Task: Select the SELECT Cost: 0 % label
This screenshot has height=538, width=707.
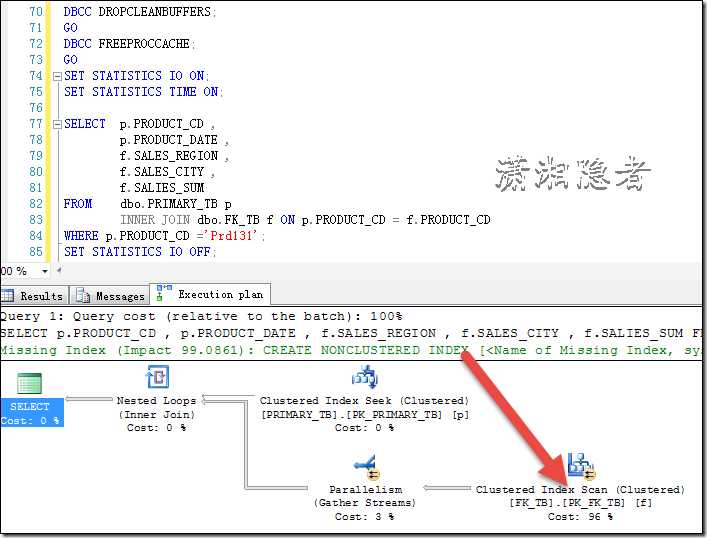Action: [30, 413]
